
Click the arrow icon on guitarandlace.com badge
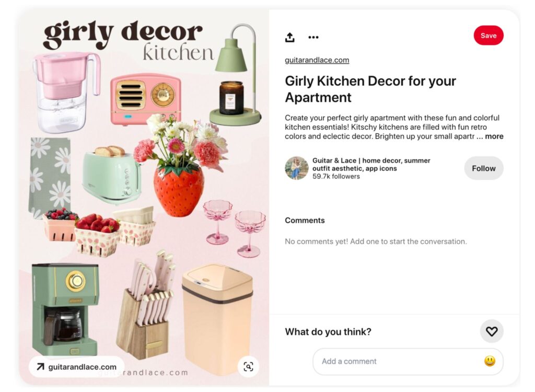(40, 367)
